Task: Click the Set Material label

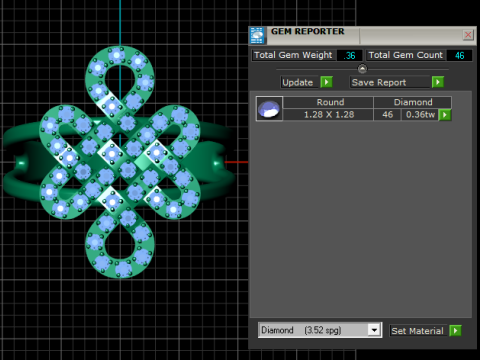Action: [417, 331]
